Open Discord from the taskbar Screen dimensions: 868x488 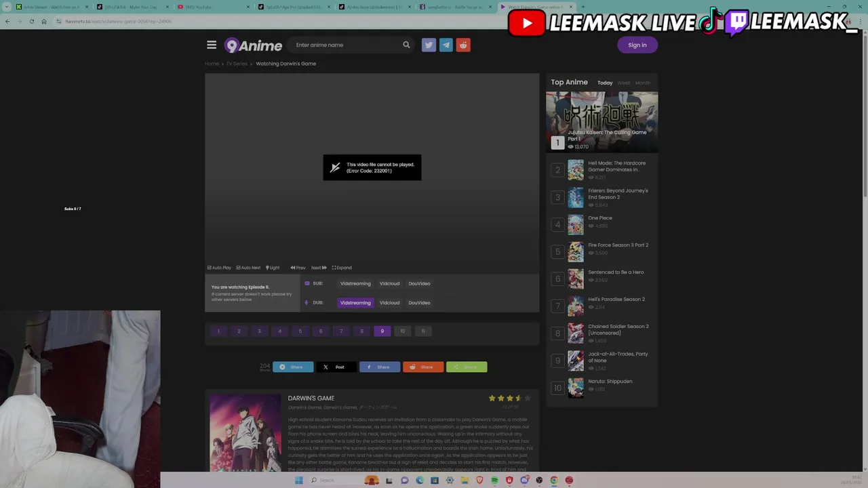tap(524, 481)
